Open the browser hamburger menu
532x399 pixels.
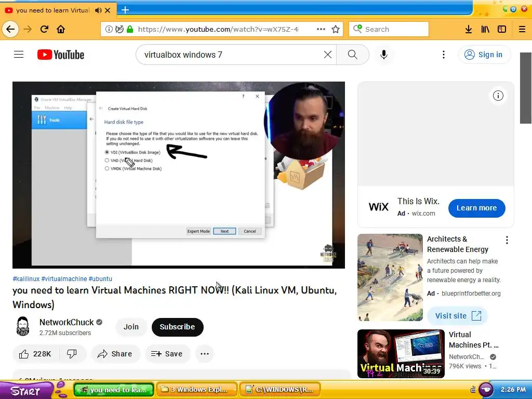[x=522, y=29]
